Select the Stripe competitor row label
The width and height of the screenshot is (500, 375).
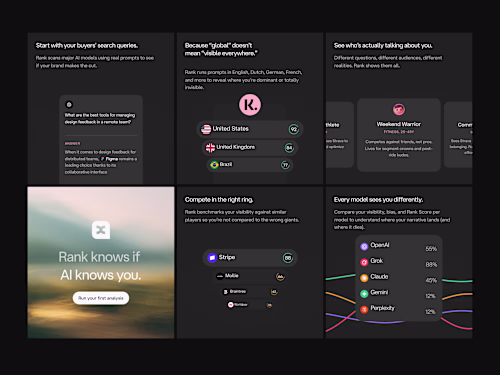(x=227, y=257)
